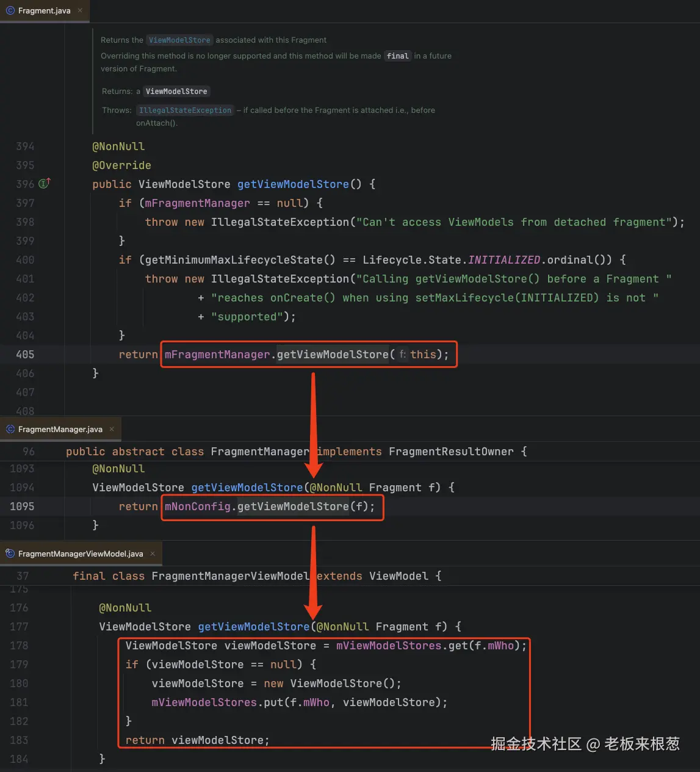
Task: Click mFragmentManager on return line 405
Action: (x=217, y=355)
